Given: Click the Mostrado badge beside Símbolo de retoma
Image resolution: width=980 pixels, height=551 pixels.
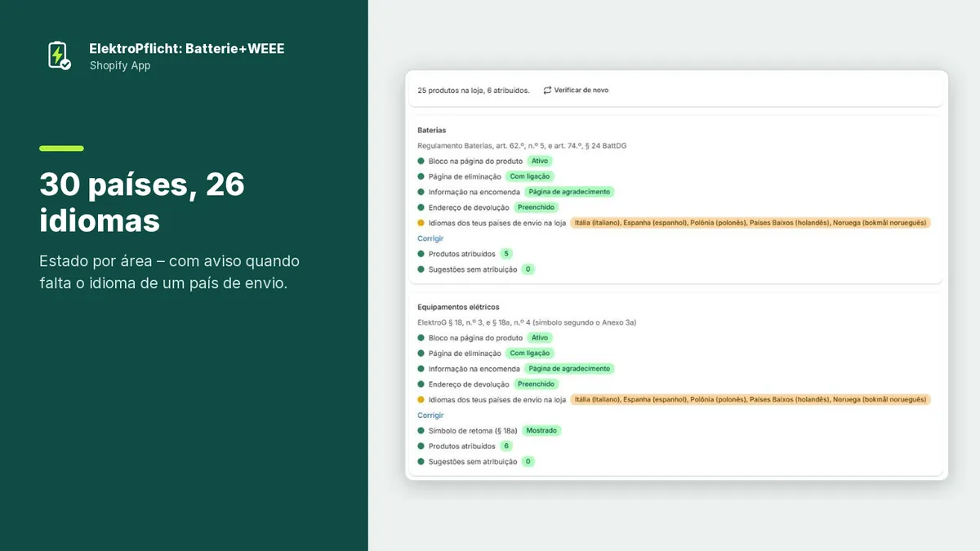Looking at the screenshot, I should tap(542, 430).
